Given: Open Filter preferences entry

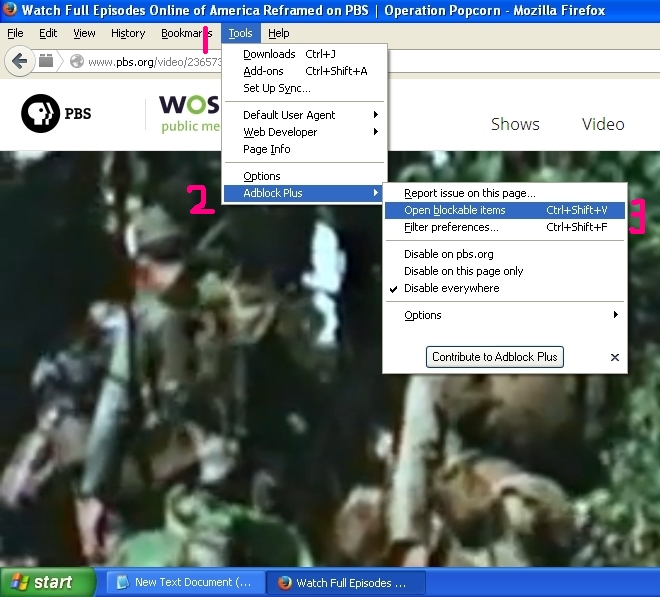Looking at the screenshot, I should (505, 227).
